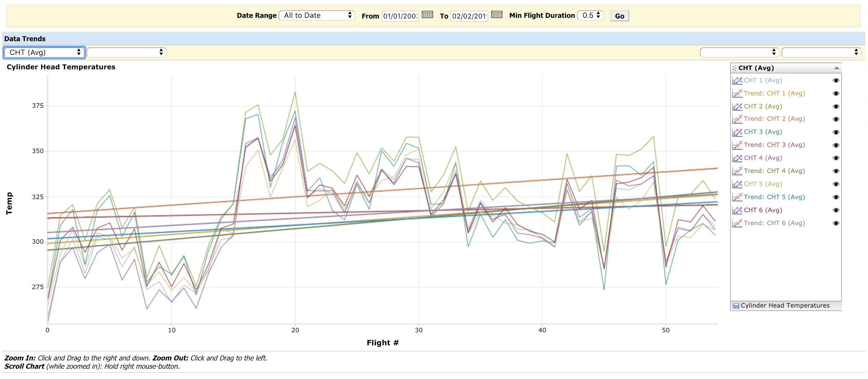Hide the CHT 6 (Avg) line using its eye icon
Image resolution: width=868 pixels, height=379 pixels.
(x=836, y=210)
